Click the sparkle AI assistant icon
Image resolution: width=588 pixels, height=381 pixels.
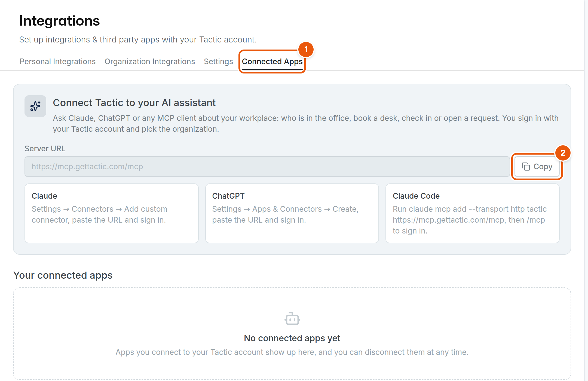[x=35, y=106]
